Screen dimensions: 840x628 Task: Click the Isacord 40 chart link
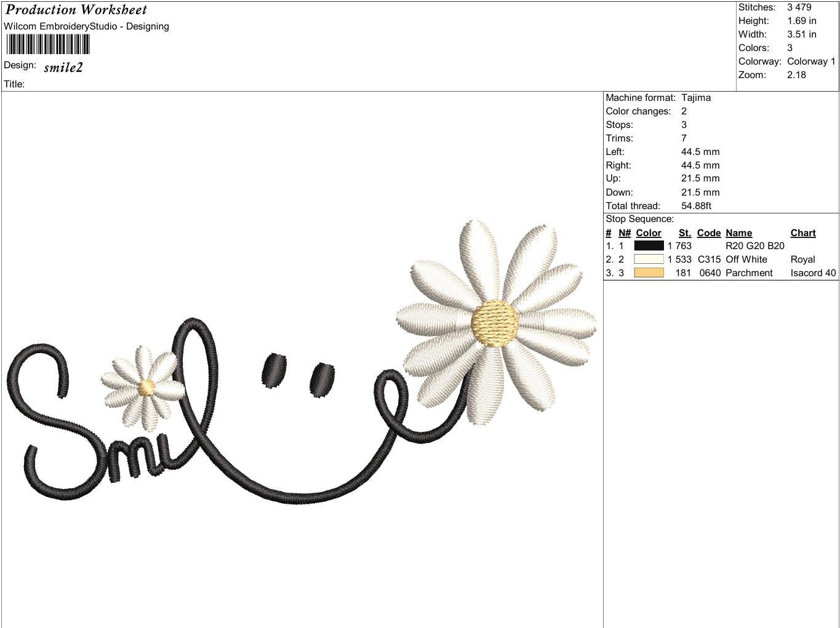click(x=814, y=272)
